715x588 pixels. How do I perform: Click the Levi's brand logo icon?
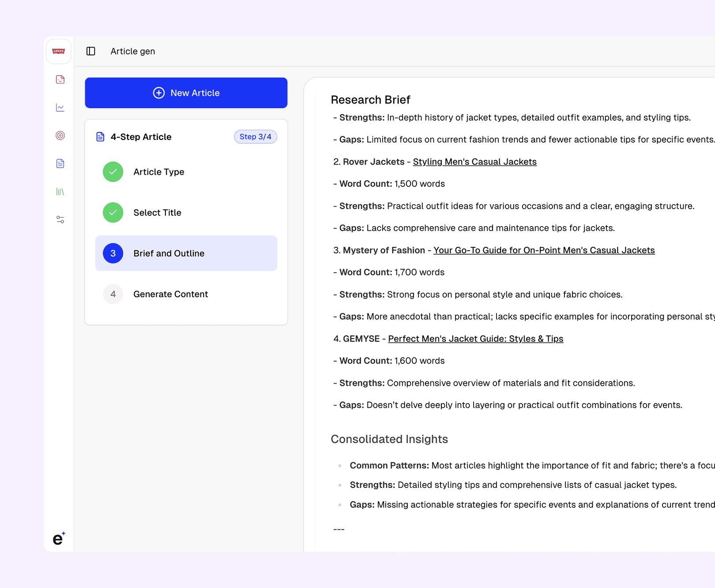point(59,51)
